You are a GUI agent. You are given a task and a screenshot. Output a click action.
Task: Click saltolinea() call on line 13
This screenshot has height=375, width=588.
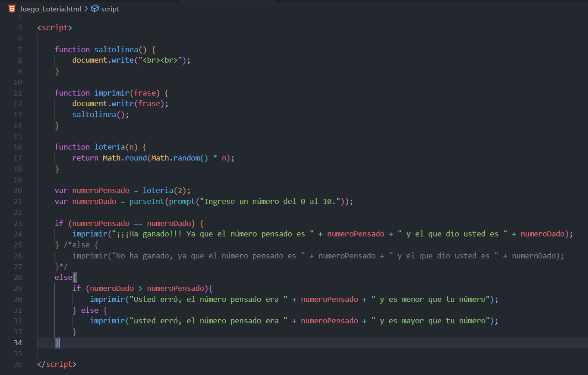click(x=101, y=114)
